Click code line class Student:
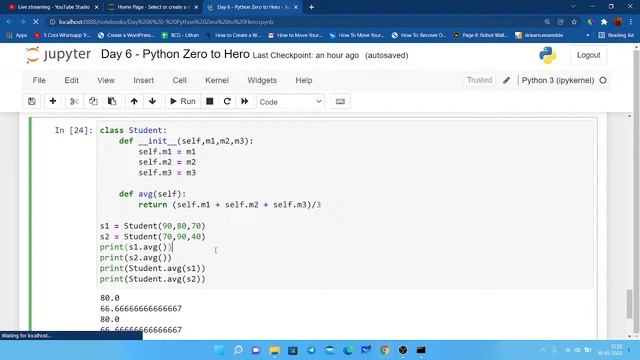The height and width of the screenshot is (360, 640). pos(133,130)
